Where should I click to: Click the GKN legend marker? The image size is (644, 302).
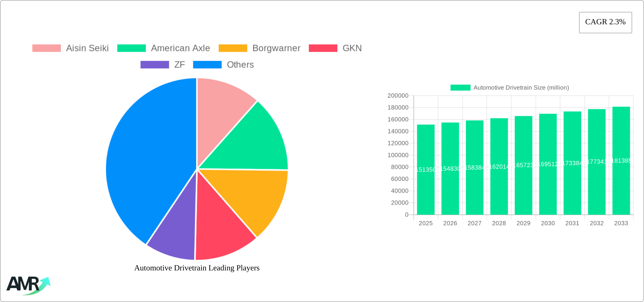[323, 48]
